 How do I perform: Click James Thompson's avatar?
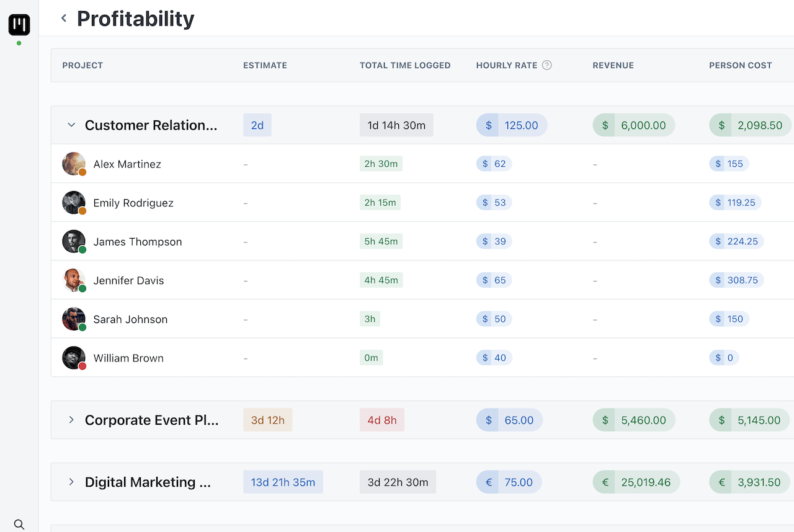[x=74, y=241]
